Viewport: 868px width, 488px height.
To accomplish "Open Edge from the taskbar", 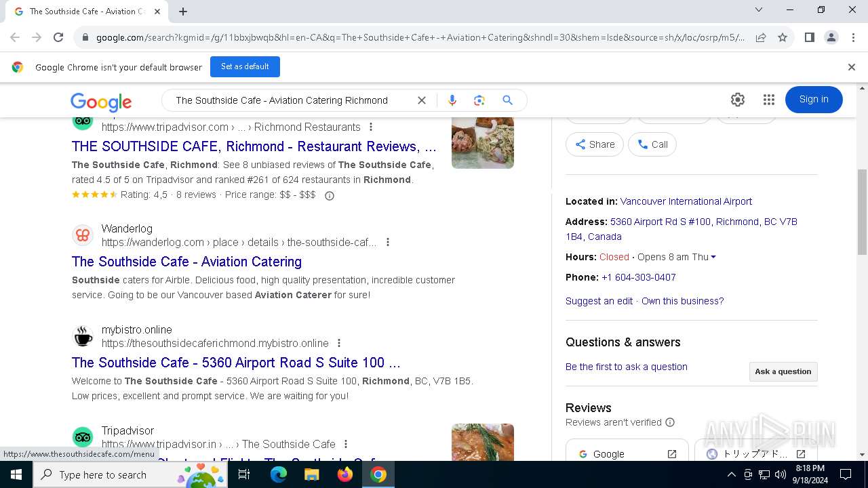I will 279,474.
